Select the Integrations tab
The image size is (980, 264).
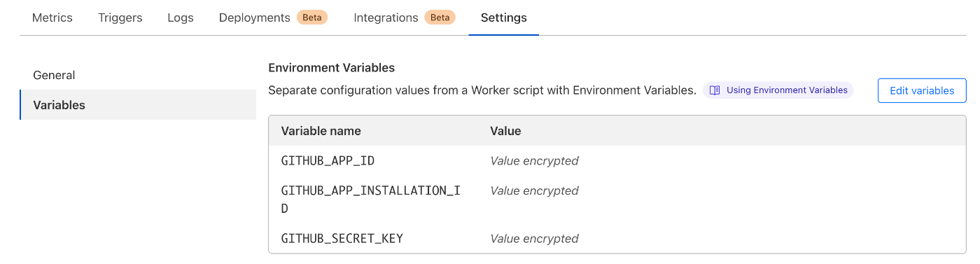386,18
